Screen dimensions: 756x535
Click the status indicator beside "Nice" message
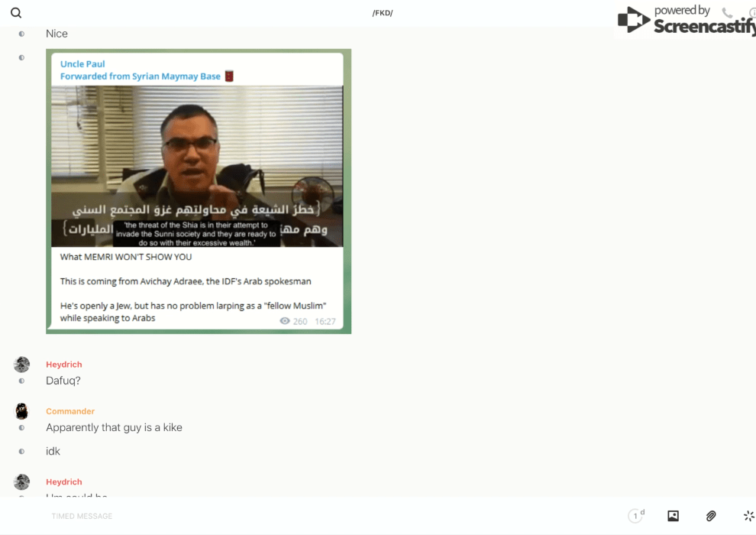click(21, 34)
